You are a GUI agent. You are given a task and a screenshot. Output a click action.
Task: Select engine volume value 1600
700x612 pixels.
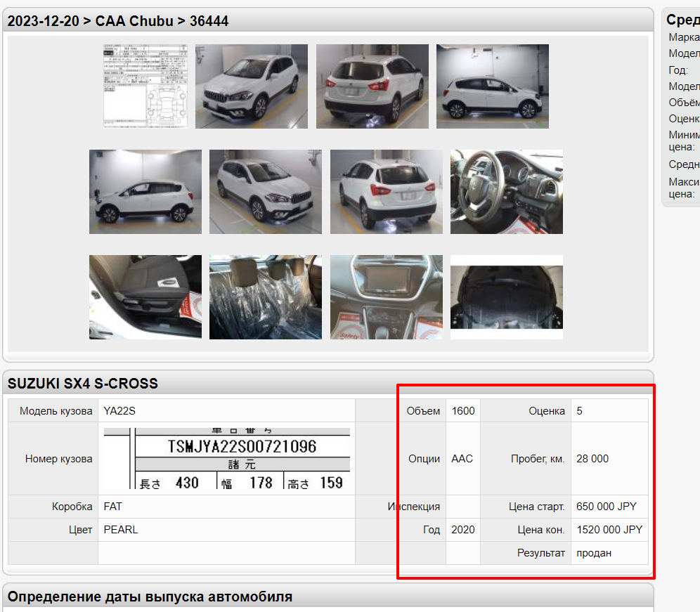pyautogui.click(x=463, y=410)
